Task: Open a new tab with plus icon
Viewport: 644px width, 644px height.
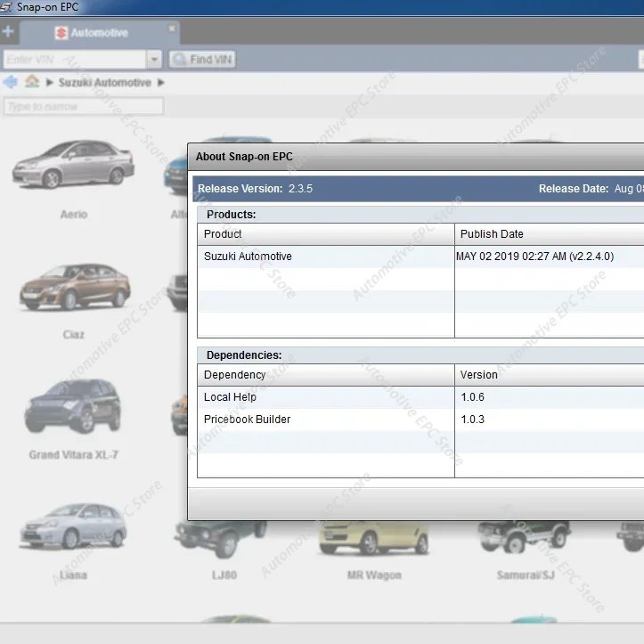Action: click(8, 32)
